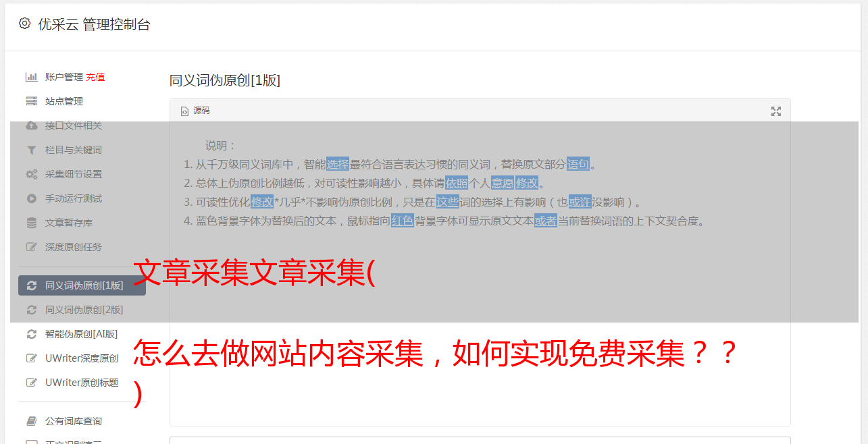Open the 同义词伪原创[2版] menu item
This screenshot has height=444, width=868.
point(82,310)
